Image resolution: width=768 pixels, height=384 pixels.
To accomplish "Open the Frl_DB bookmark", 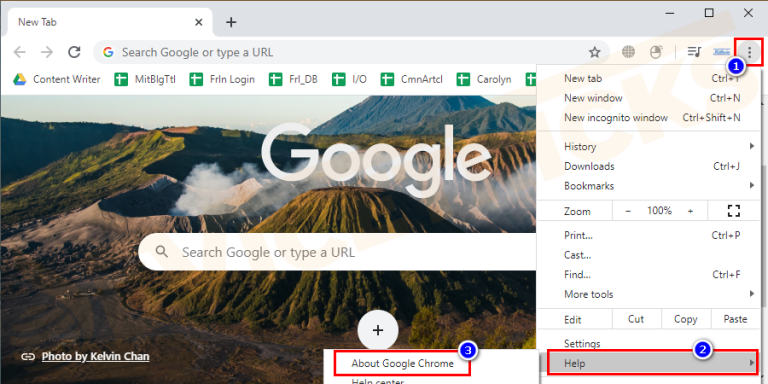I will coord(293,79).
